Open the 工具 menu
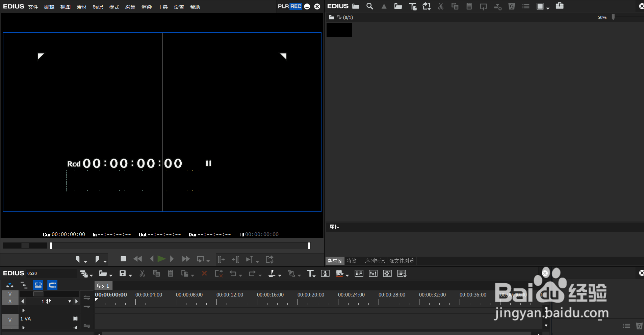The height and width of the screenshot is (335, 644). [x=163, y=7]
